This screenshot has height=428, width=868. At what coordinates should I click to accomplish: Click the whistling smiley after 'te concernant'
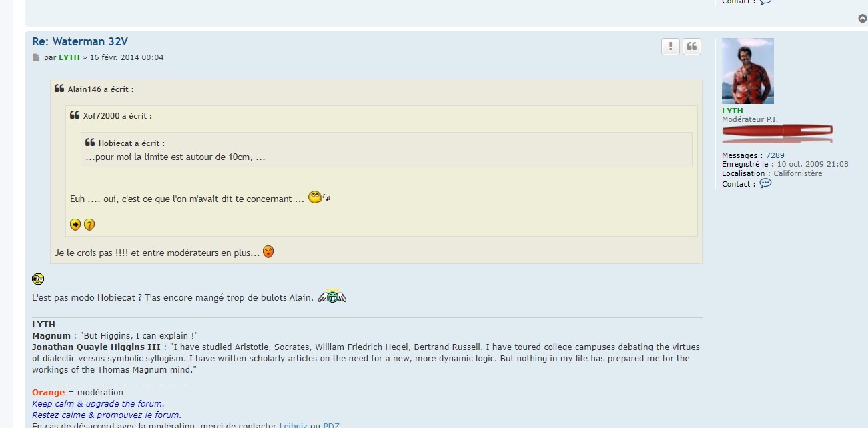click(x=320, y=197)
